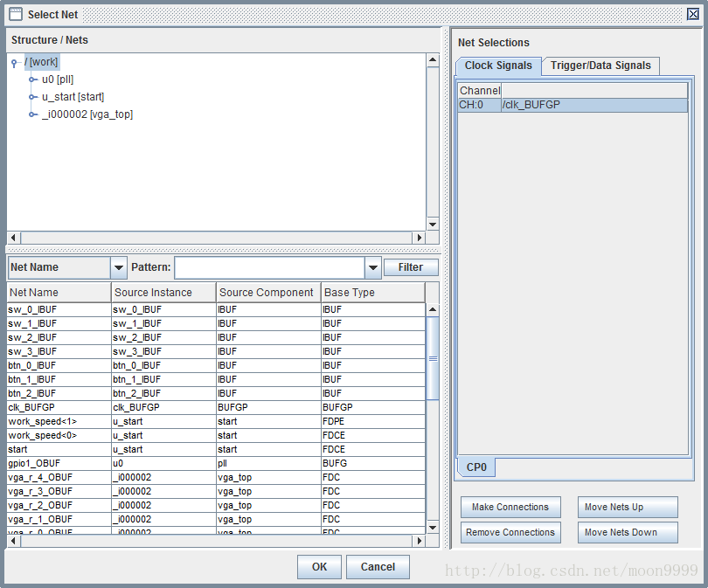Click the BUFG base type cell
This screenshot has height=588, width=708.
[373, 463]
